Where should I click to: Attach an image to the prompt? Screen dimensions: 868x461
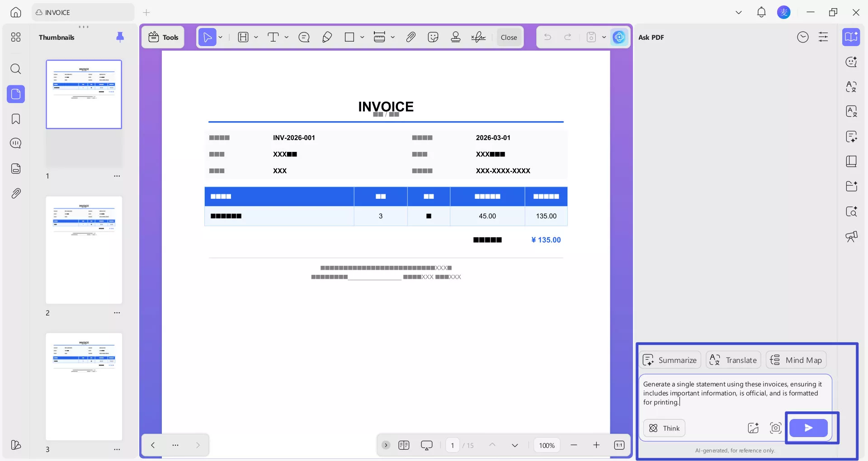click(753, 428)
